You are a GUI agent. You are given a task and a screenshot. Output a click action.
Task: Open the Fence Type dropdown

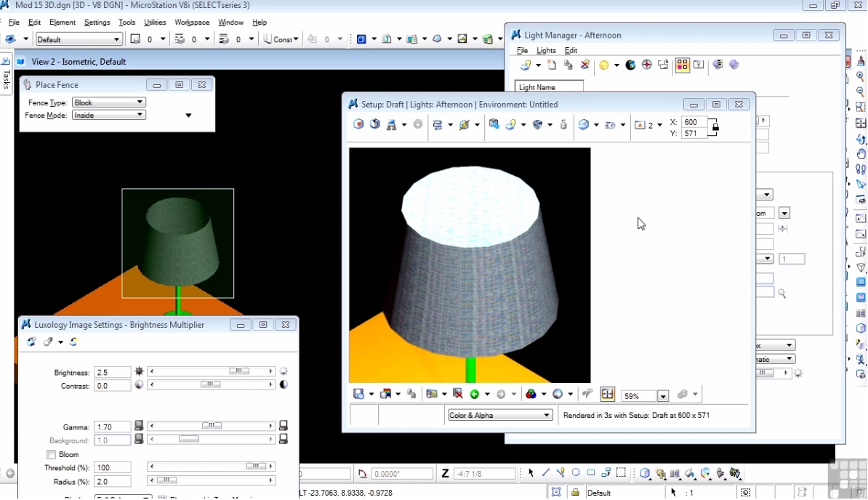[x=109, y=102]
